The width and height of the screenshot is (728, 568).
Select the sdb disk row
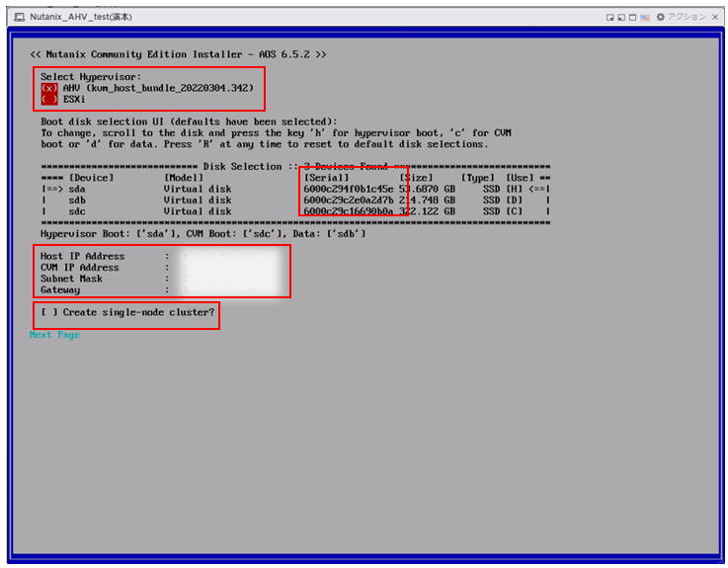[x=295, y=201]
